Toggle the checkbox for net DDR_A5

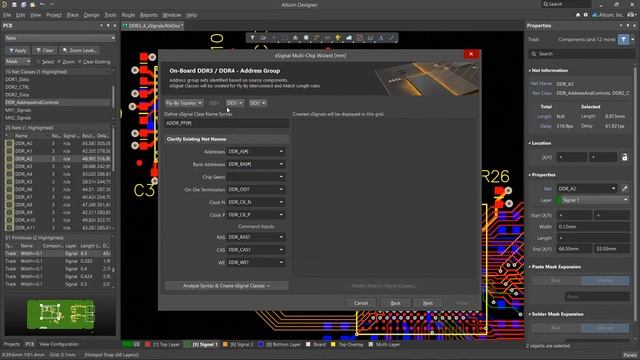coord(9,182)
